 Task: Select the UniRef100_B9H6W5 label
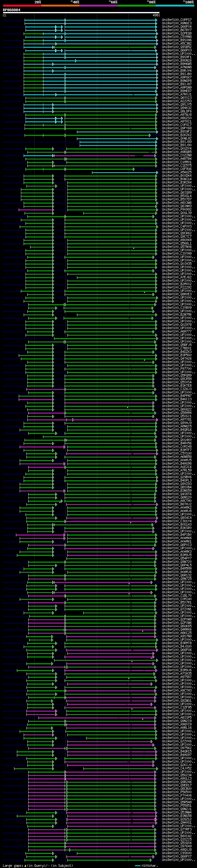point(177,64)
